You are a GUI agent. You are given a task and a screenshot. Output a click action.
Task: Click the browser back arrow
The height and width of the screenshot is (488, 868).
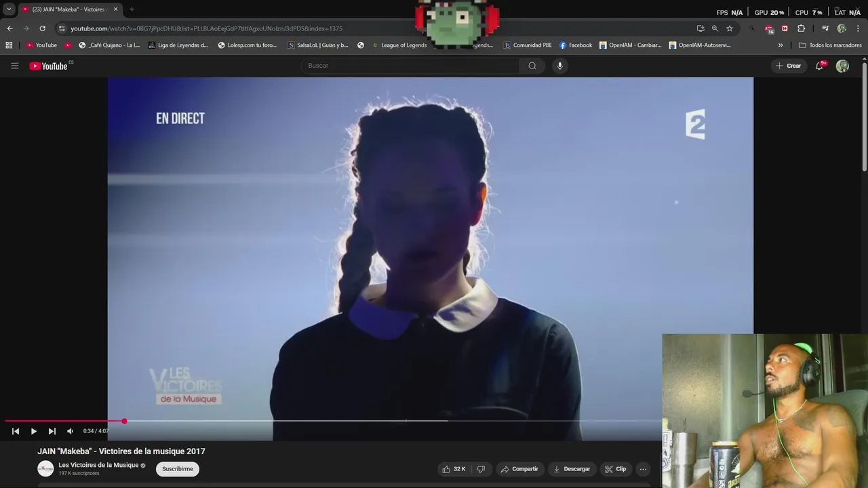point(9,28)
